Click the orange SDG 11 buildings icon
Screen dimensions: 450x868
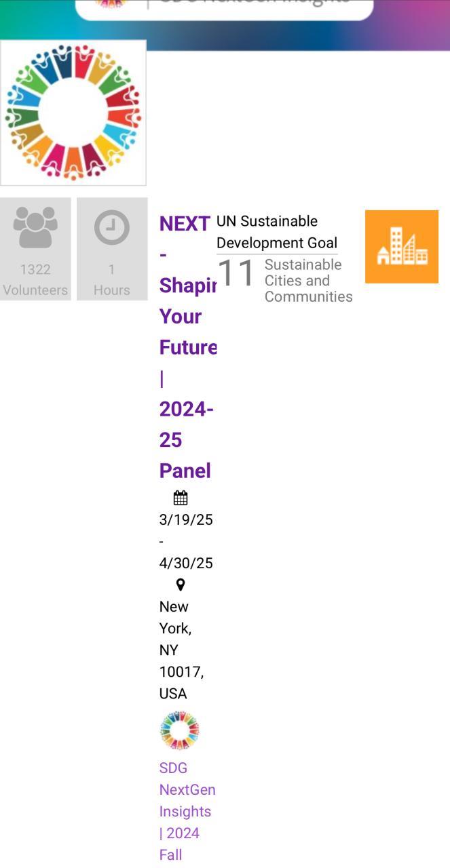click(x=402, y=246)
